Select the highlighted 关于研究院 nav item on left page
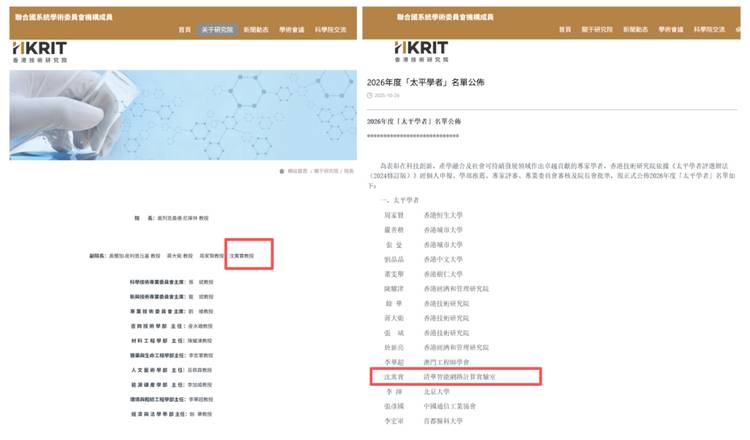This screenshot has width=750, height=440. (218, 30)
